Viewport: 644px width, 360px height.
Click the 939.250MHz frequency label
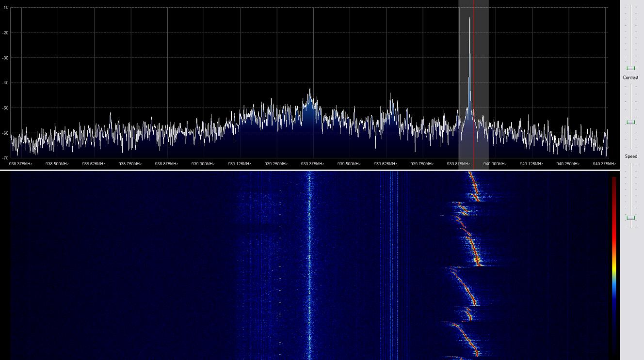pyautogui.click(x=276, y=164)
